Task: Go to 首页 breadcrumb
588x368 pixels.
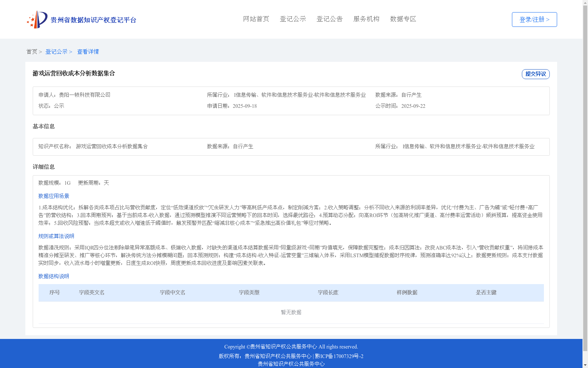Action: coord(32,52)
